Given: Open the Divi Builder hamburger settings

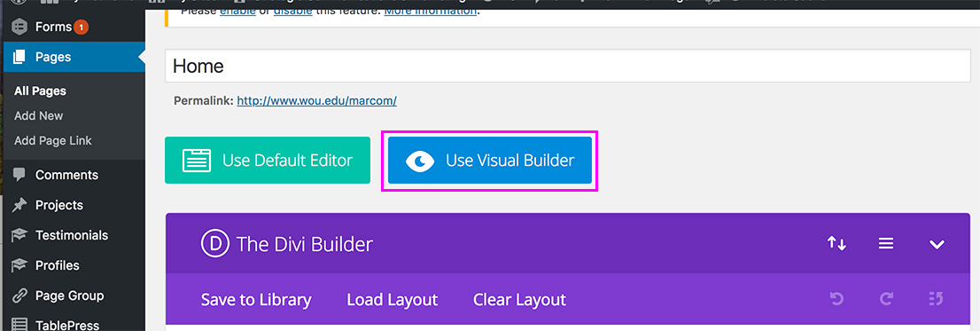Looking at the screenshot, I should point(886,243).
